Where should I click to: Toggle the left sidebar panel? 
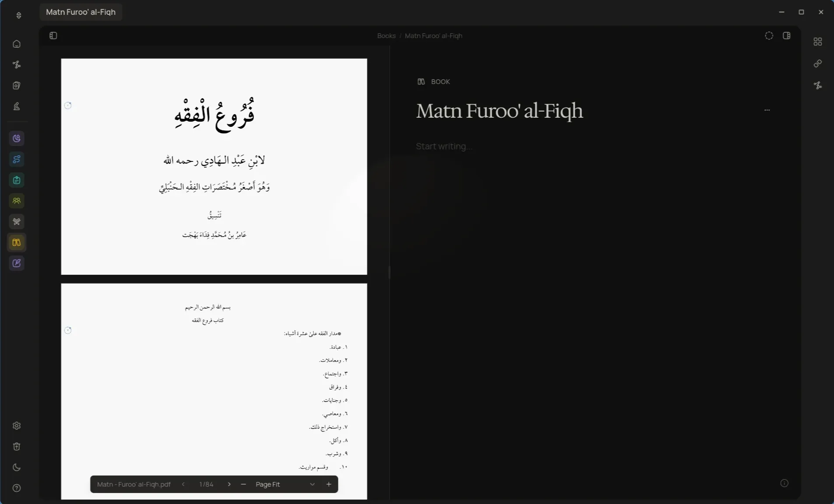(x=53, y=36)
